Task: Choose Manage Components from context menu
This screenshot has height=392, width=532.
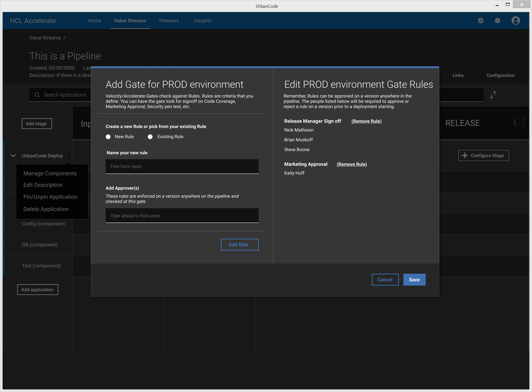Action: click(50, 174)
